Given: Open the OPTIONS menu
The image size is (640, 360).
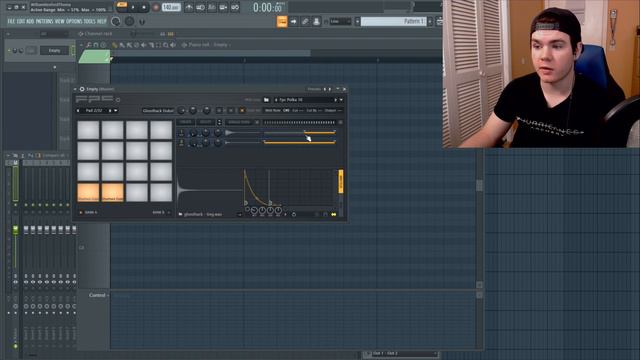Looking at the screenshot, I should [x=74, y=21].
